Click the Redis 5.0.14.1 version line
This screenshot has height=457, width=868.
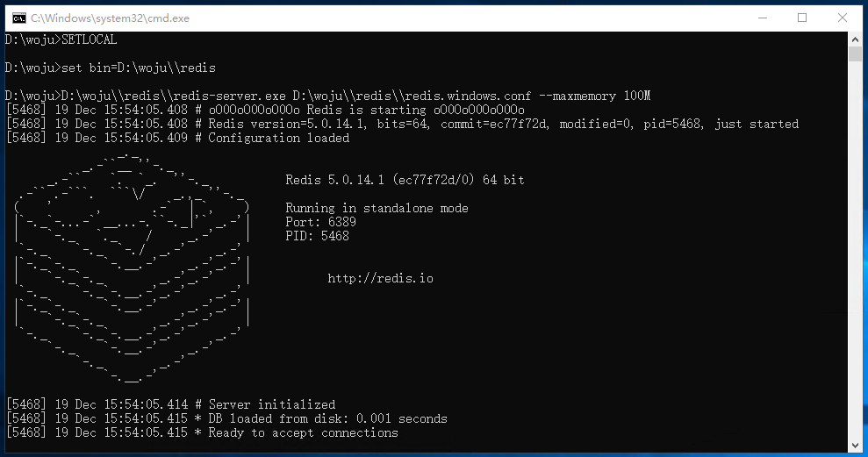[405, 180]
